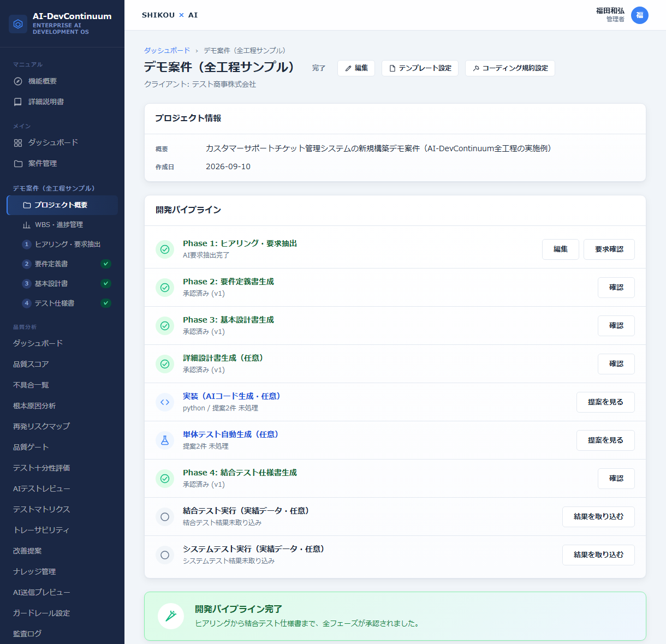This screenshot has width=666, height=644.
Task: Click the 実装（AIコード生成・任意） title link
Action: point(231,396)
